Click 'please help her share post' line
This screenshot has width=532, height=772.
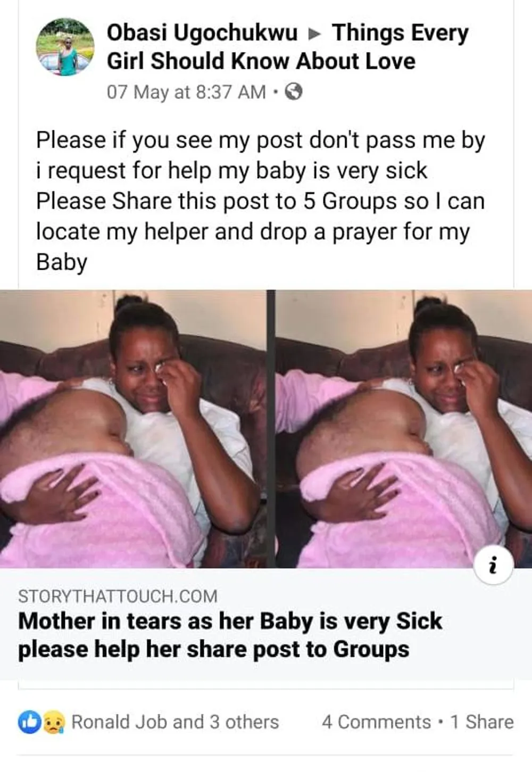point(213,649)
